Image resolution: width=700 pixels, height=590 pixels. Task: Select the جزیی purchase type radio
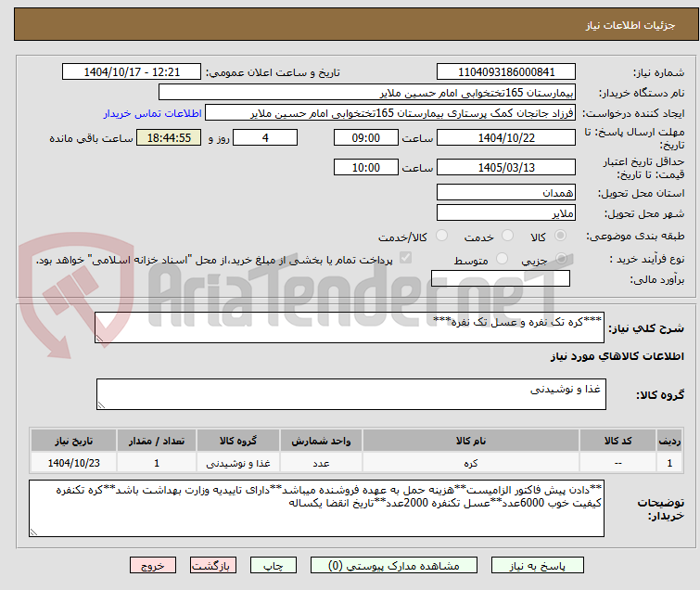562,259
